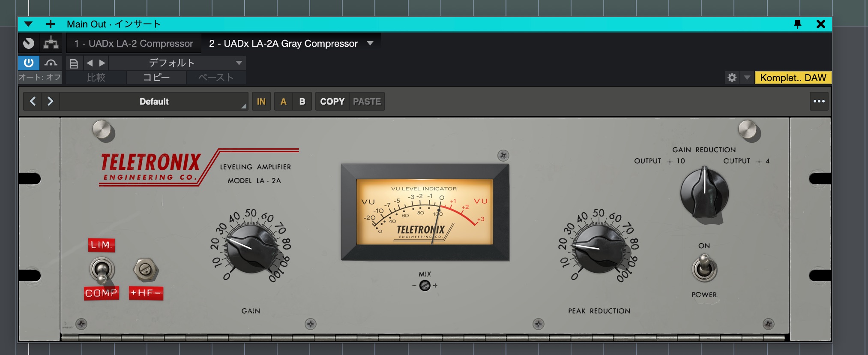Click the meter selector knob under GAIN REDUCTION

pyautogui.click(x=704, y=193)
